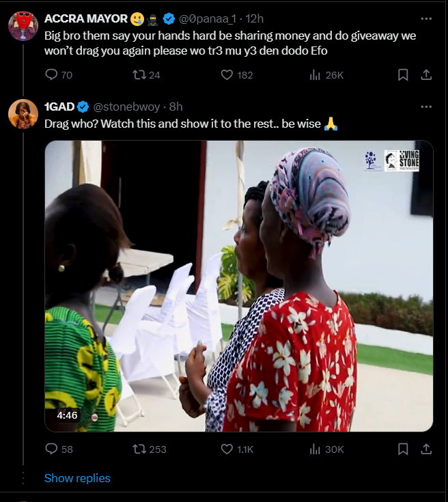Open more options for ACCRA MAYOR tweet

point(426,18)
